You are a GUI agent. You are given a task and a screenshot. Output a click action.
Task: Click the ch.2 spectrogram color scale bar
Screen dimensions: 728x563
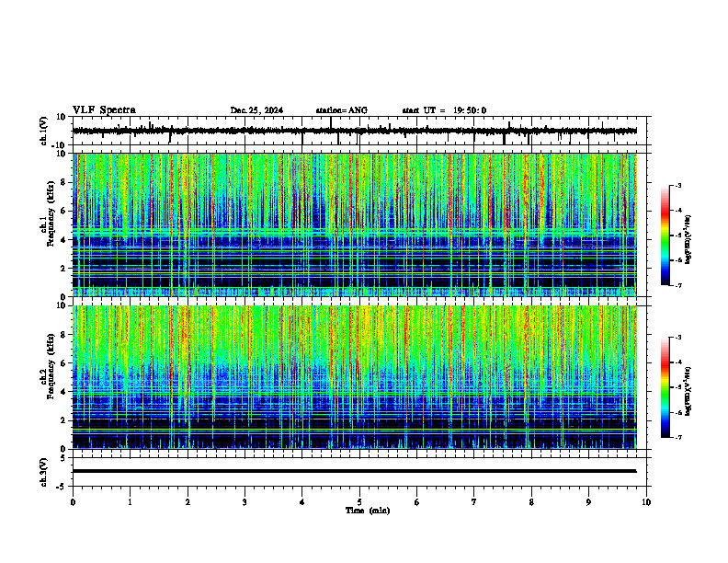coord(665,387)
